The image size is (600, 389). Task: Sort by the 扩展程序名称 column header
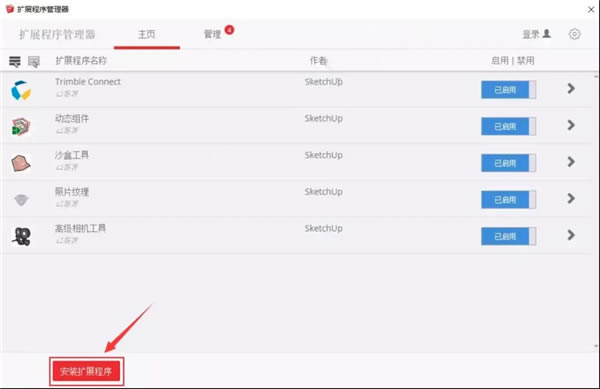(x=81, y=61)
